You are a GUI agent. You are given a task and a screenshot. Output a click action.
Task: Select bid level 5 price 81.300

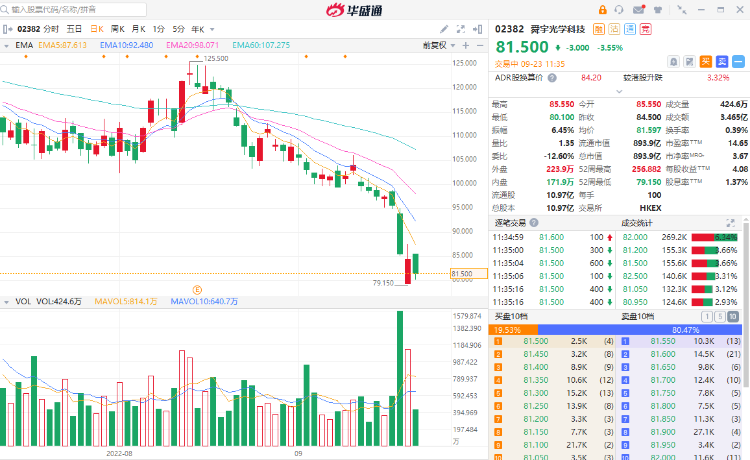coord(536,393)
